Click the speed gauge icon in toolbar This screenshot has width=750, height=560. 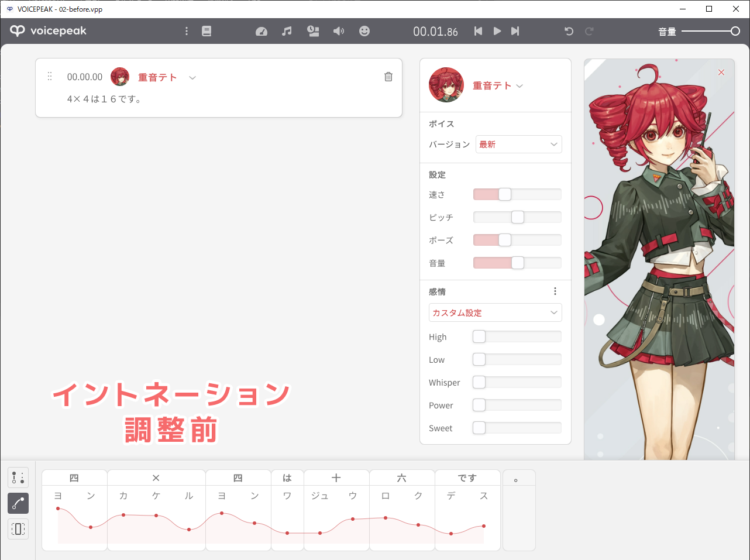(262, 31)
